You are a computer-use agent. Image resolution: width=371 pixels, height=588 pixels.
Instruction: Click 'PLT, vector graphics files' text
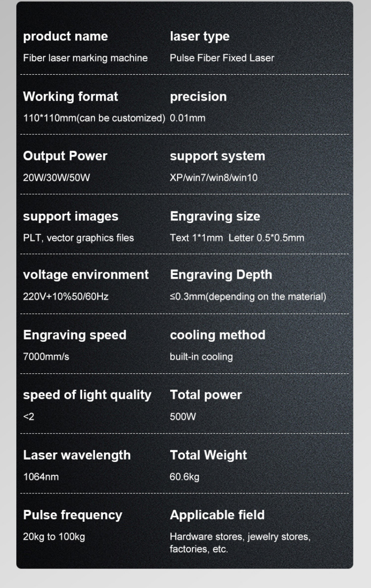(x=78, y=238)
